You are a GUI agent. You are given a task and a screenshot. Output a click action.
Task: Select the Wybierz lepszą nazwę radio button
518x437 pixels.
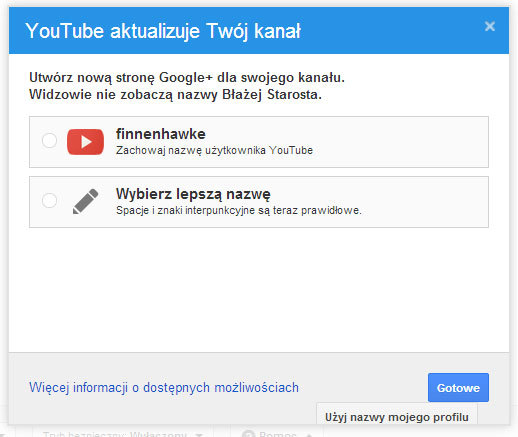coord(49,200)
